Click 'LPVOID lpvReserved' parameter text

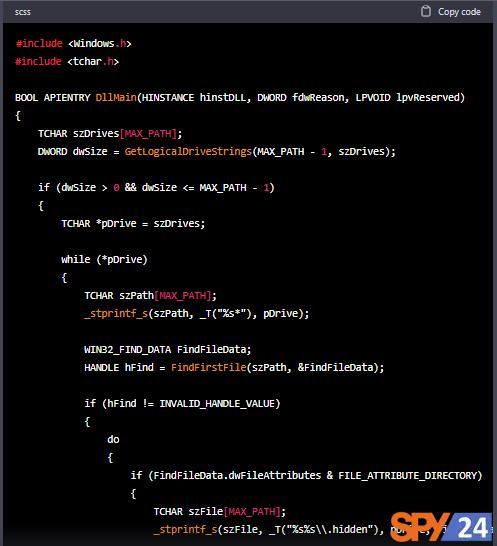click(x=407, y=97)
